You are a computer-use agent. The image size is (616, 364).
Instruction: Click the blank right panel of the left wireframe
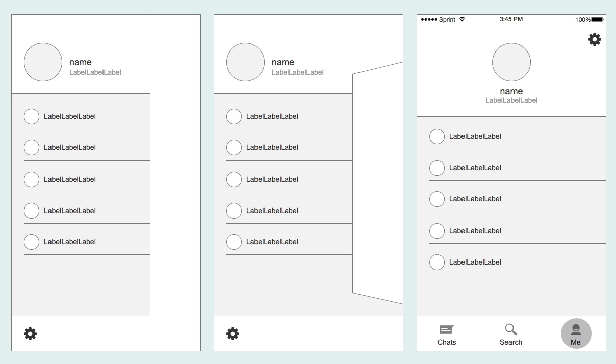175,182
